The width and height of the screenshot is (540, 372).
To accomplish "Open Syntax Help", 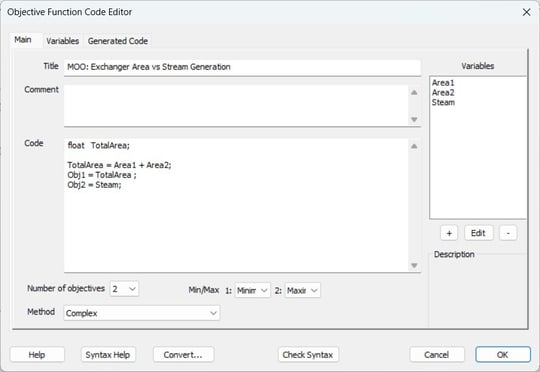I will 108,354.
